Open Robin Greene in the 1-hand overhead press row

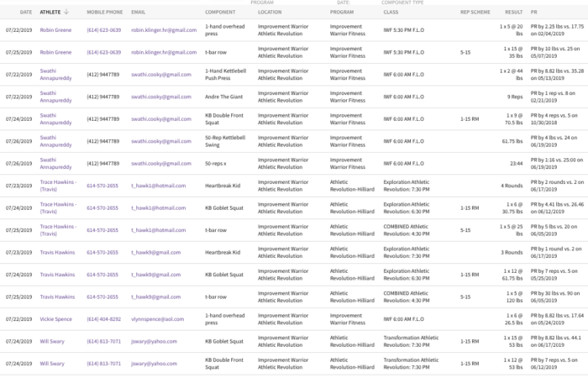(x=55, y=30)
